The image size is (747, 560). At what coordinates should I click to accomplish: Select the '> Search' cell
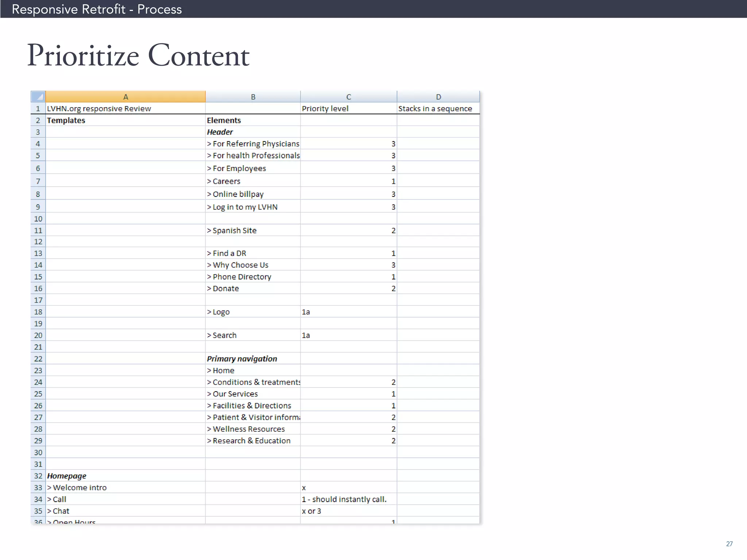(253, 335)
